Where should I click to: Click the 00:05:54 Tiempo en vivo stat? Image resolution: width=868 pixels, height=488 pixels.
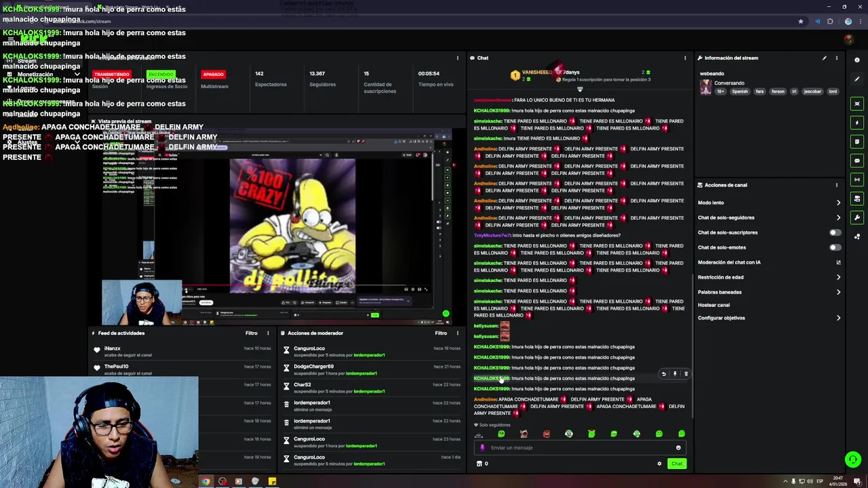click(x=435, y=79)
